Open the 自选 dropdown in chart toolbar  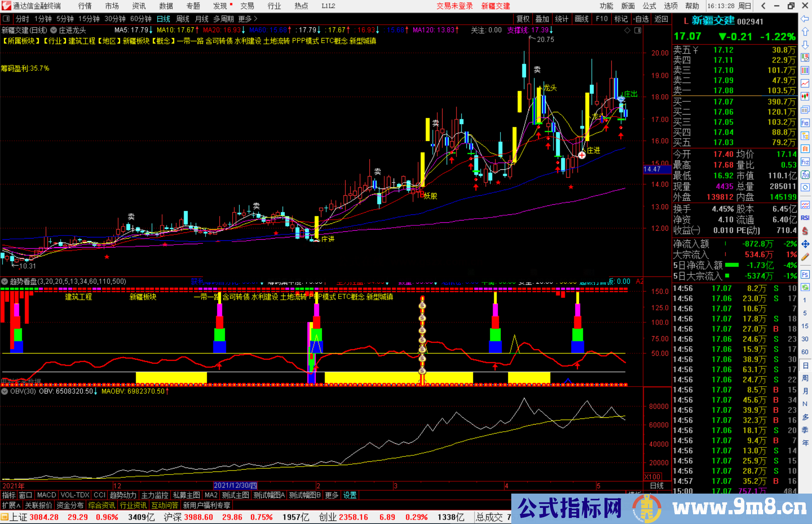(641, 19)
